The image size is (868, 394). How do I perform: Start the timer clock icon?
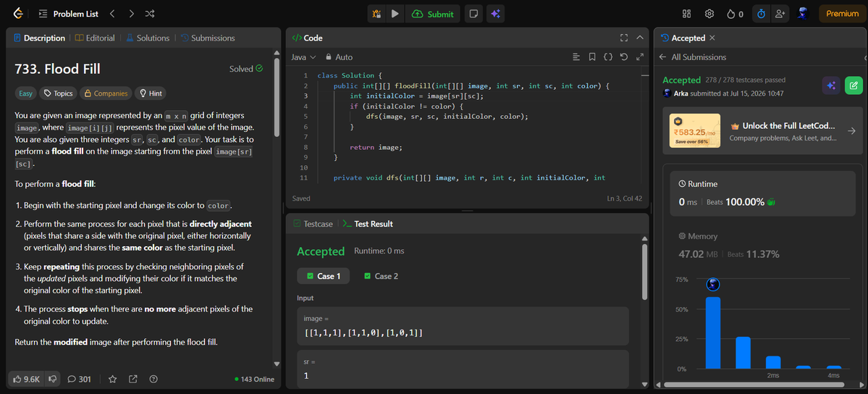(761, 14)
